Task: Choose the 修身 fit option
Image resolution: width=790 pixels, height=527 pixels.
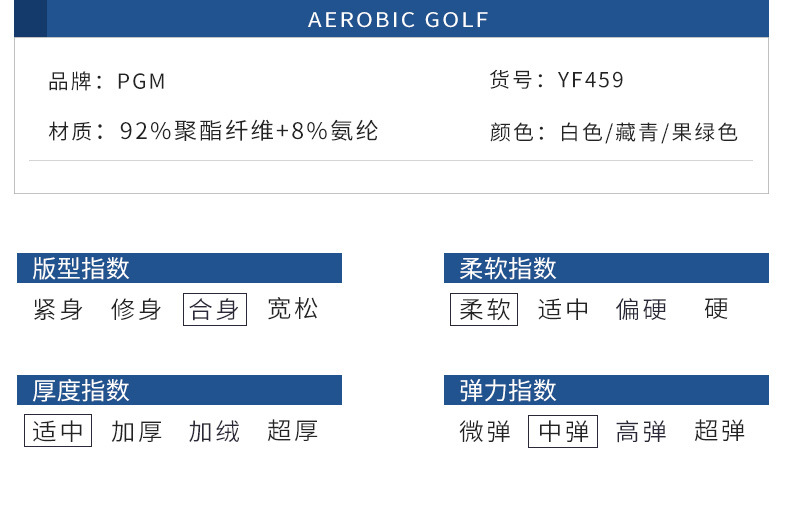Action: coord(136,310)
